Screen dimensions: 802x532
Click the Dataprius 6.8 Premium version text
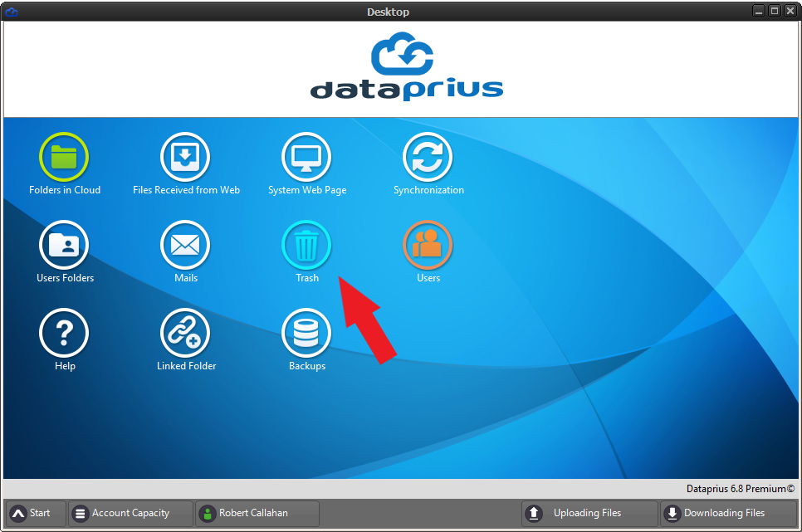coord(741,489)
